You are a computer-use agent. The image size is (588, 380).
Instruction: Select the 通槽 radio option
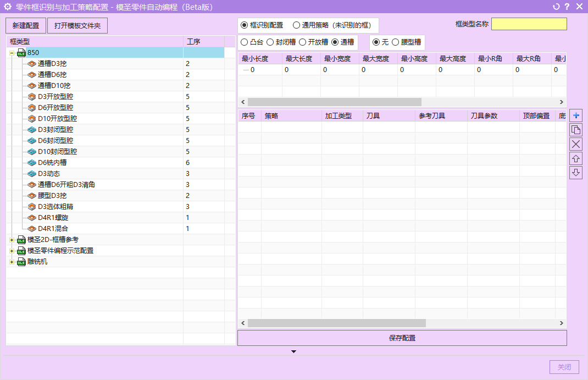(x=335, y=42)
